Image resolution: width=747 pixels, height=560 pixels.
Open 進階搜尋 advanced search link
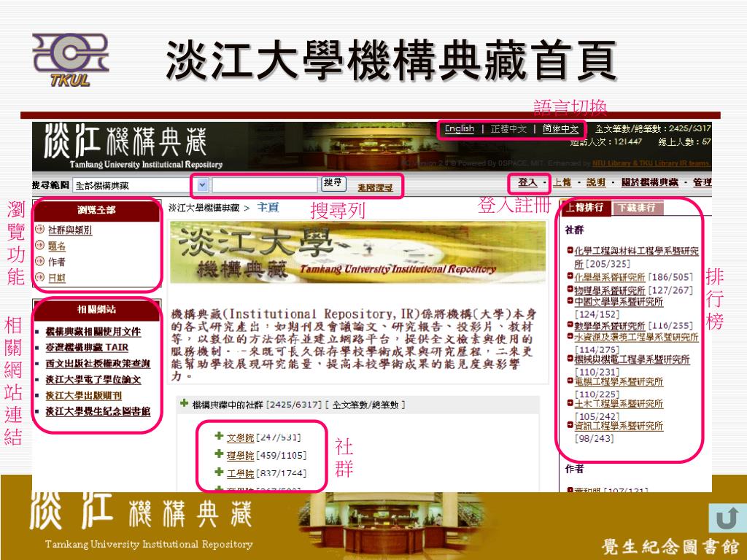click(x=376, y=187)
